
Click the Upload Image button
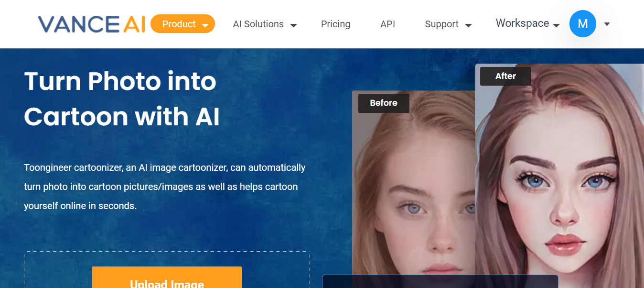[167, 277]
